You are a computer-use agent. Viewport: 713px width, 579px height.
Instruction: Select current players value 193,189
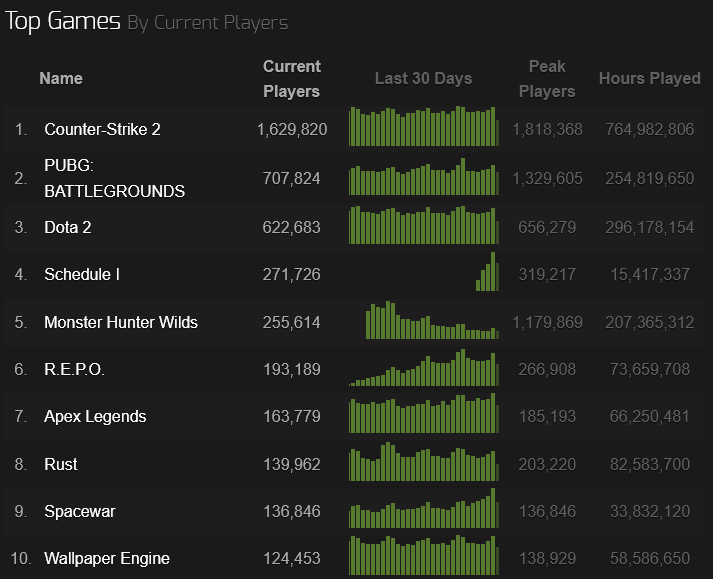pos(292,369)
